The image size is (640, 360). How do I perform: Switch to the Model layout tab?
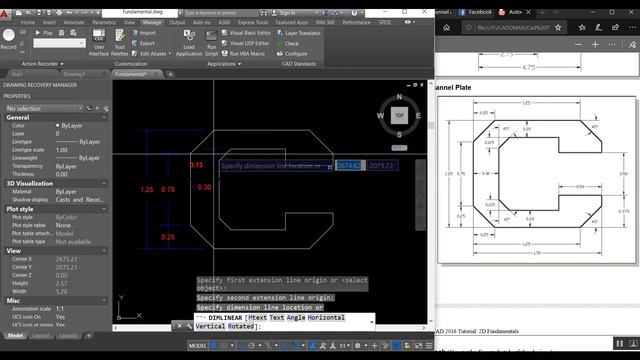pos(16,336)
